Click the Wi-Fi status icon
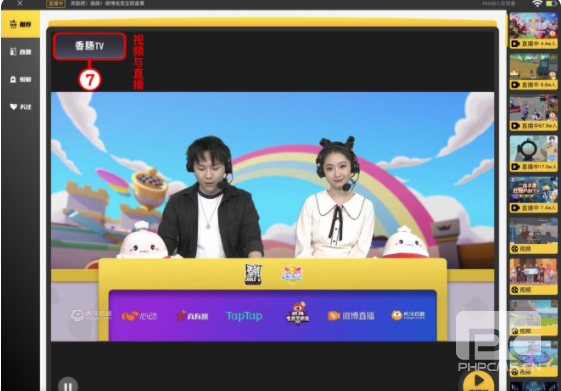Image resolution: width=561 pixels, height=391 pixels. pos(537,4)
